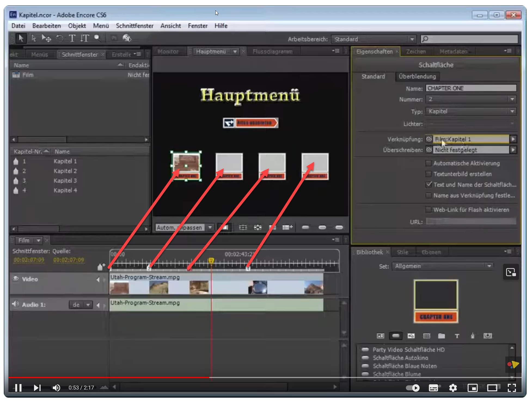The height and width of the screenshot is (402, 532).
Task: Select the vertical Text tool
Action: pyautogui.click(x=85, y=38)
